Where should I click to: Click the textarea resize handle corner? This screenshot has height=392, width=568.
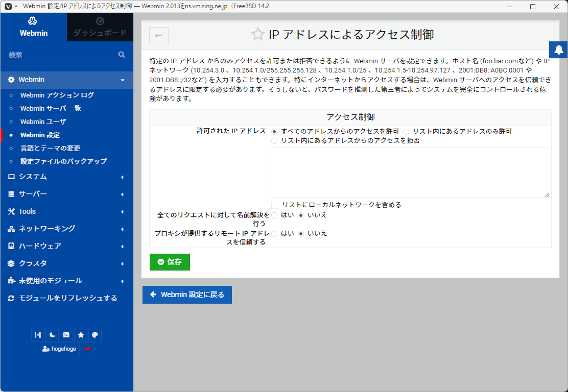(x=547, y=195)
